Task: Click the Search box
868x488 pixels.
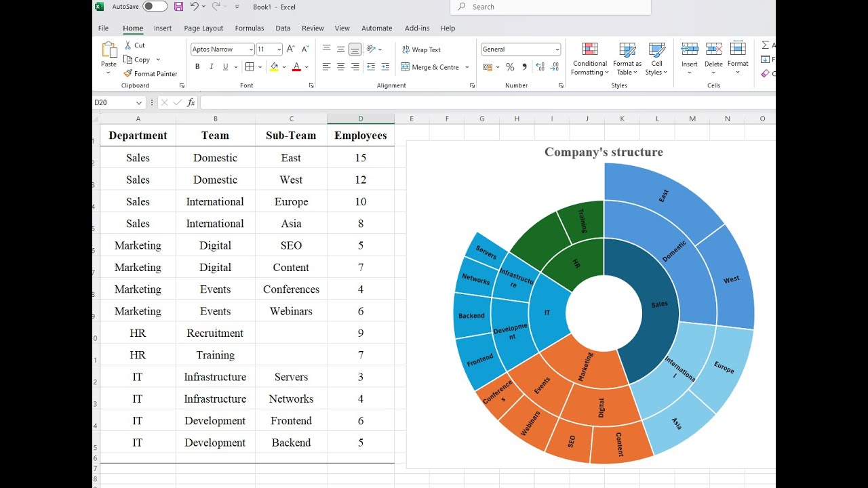Action: point(551,7)
